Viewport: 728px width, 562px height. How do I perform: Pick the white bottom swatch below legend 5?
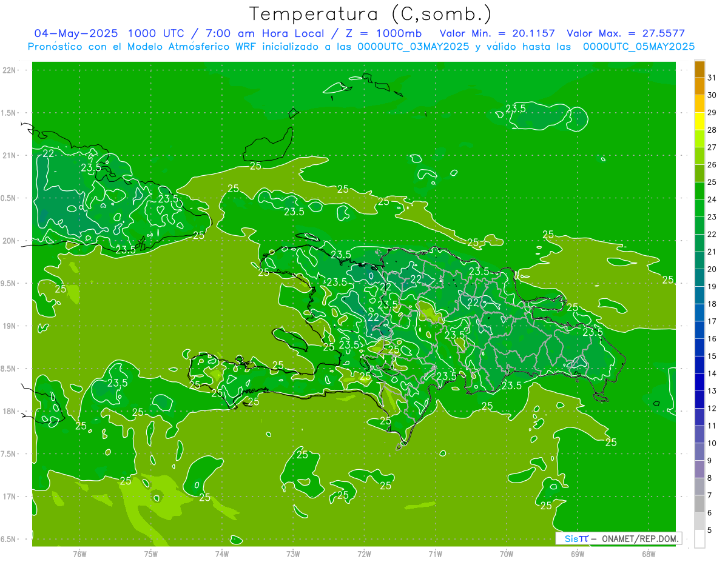coord(699,538)
